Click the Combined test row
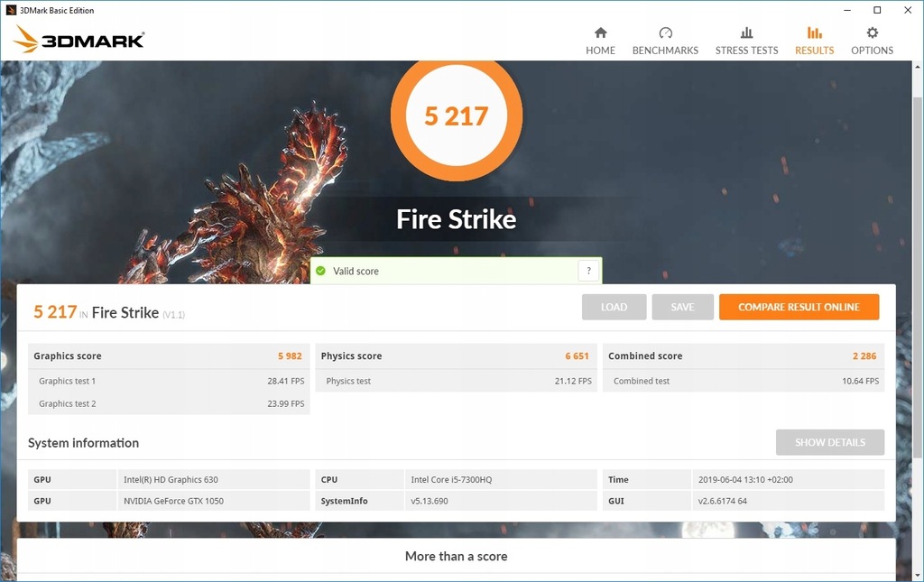 (x=744, y=381)
